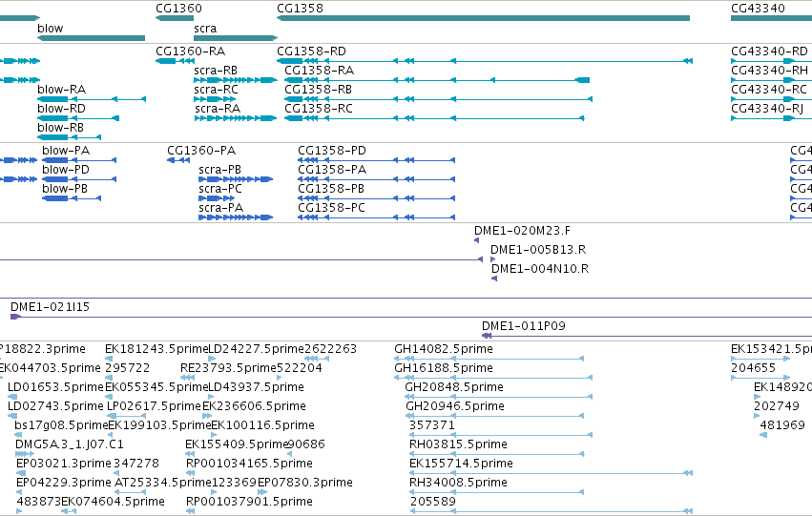The height and width of the screenshot is (516, 812).
Task: Click the EP03021.3prime EST
Action: [21, 474]
